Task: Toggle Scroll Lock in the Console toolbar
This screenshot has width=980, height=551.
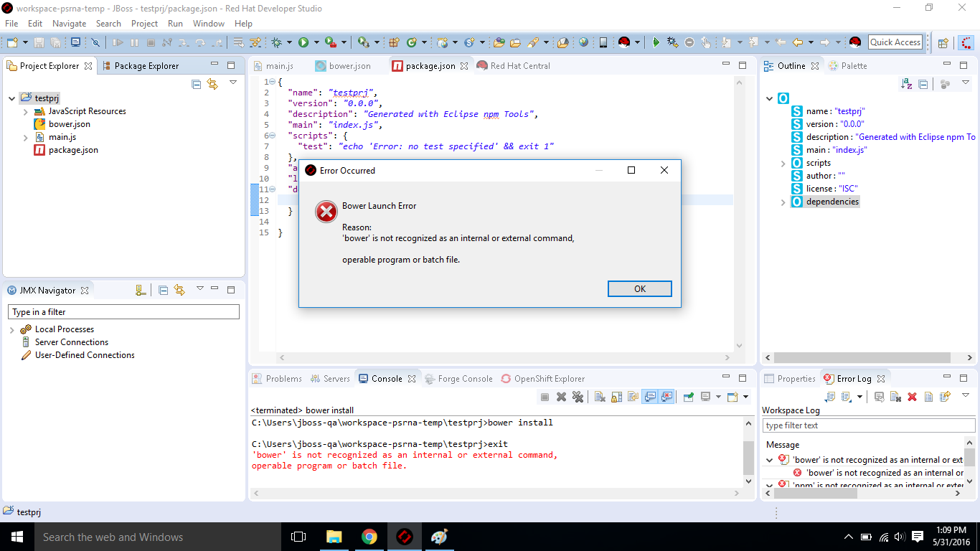Action: click(616, 397)
